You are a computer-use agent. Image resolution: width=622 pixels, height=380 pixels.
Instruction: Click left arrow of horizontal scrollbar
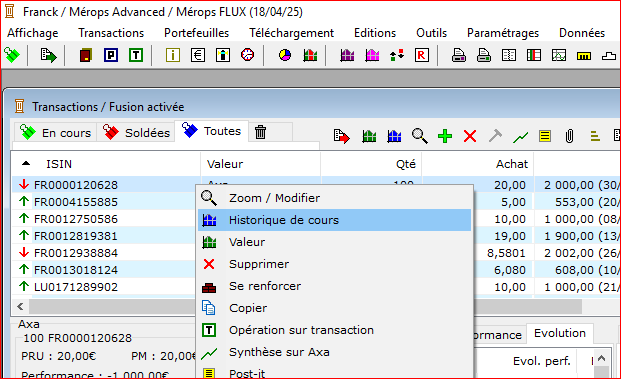[20, 307]
